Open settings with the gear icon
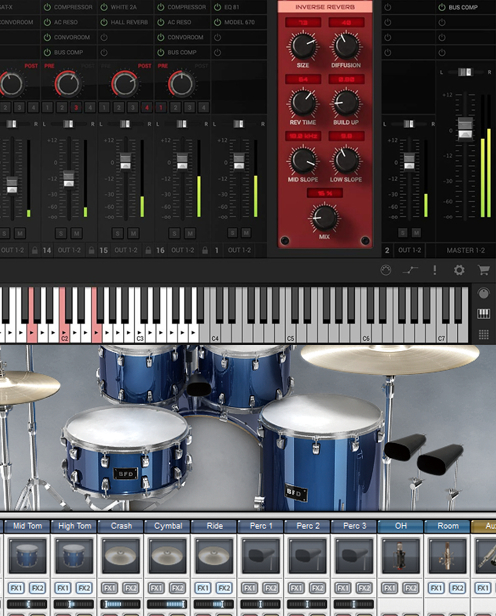 tap(459, 270)
